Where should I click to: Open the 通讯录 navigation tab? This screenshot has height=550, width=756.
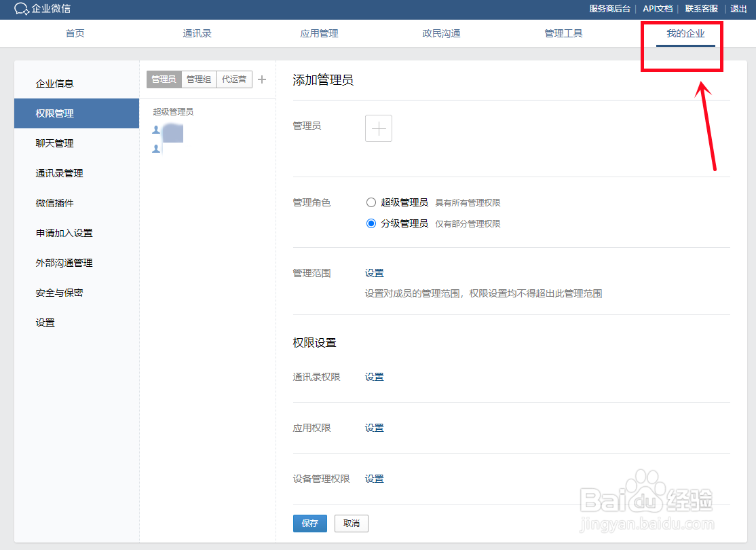pyautogui.click(x=197, y=32)
